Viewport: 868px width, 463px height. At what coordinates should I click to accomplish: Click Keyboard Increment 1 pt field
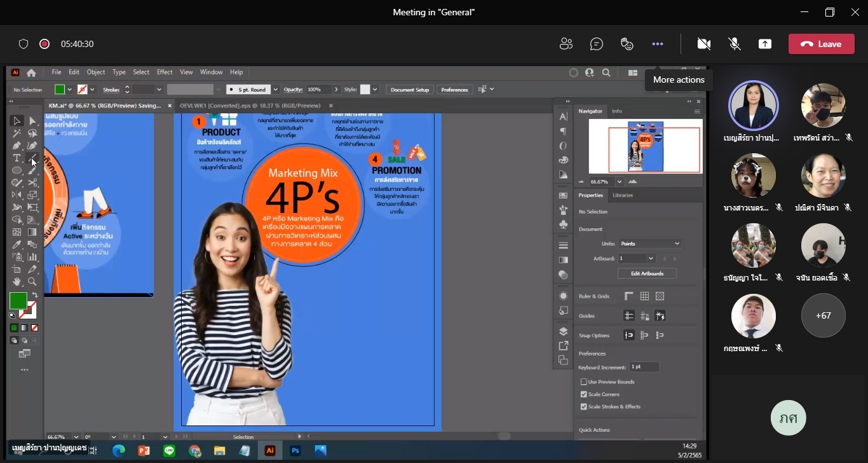(x=644, y=367)
